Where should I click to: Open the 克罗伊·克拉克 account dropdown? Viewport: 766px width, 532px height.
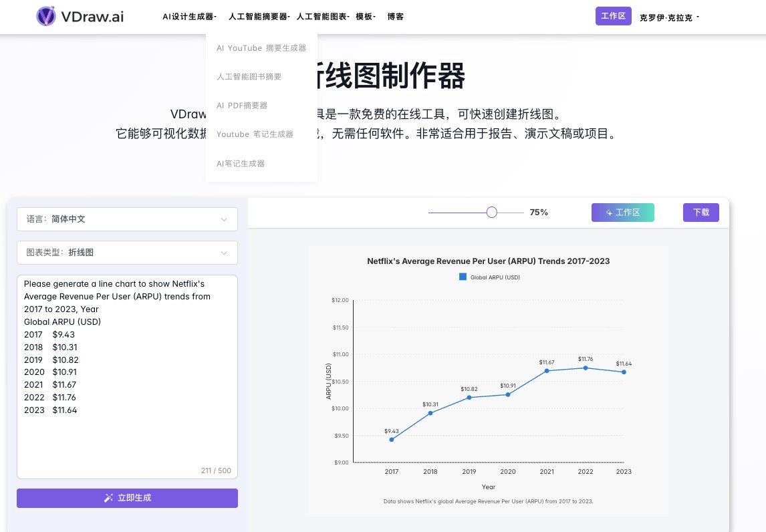(x=669, y=17)
